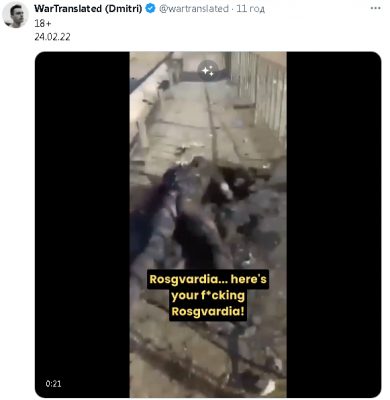Click the caption line 'your f*cking'
The width and height of the screenshot is (390, 400).
[208, 295]
